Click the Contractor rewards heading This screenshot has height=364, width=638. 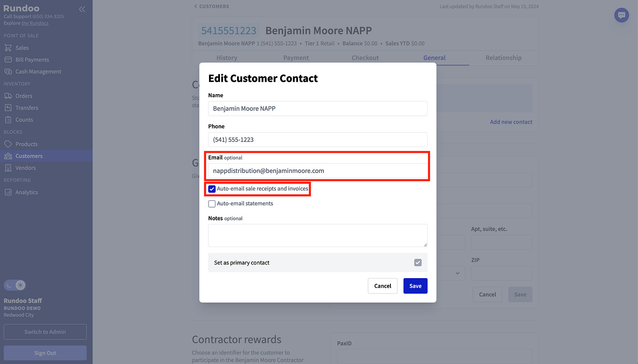pyautogui.click(x=237, y=339)
